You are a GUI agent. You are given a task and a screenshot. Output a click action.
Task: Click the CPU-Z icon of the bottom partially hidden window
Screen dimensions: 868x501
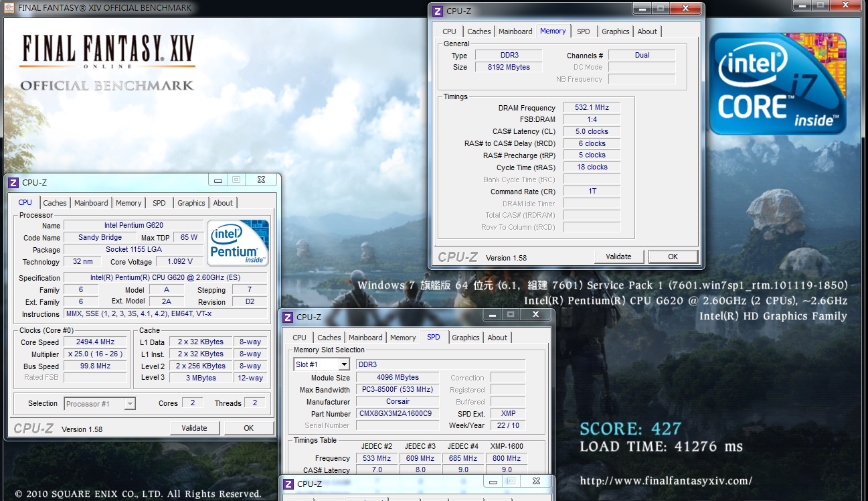point(288,484)
